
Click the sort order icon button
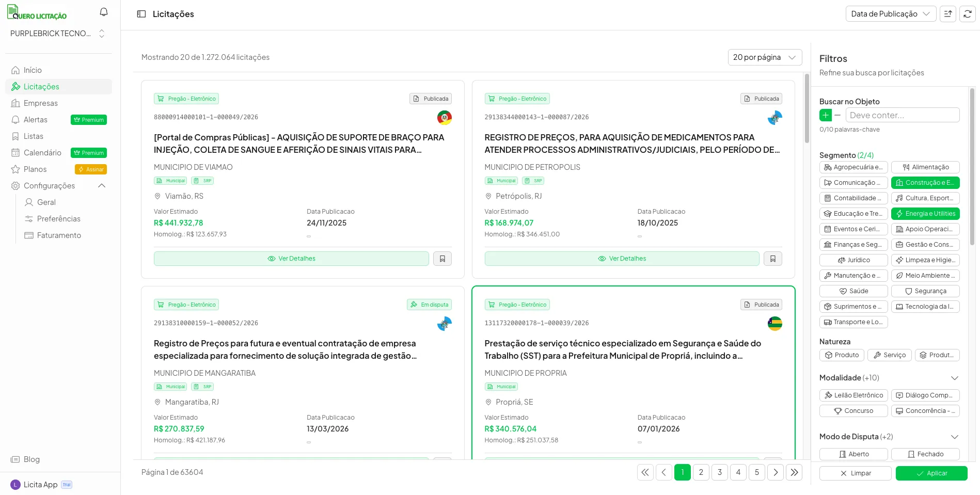click(x=948, y=14)
